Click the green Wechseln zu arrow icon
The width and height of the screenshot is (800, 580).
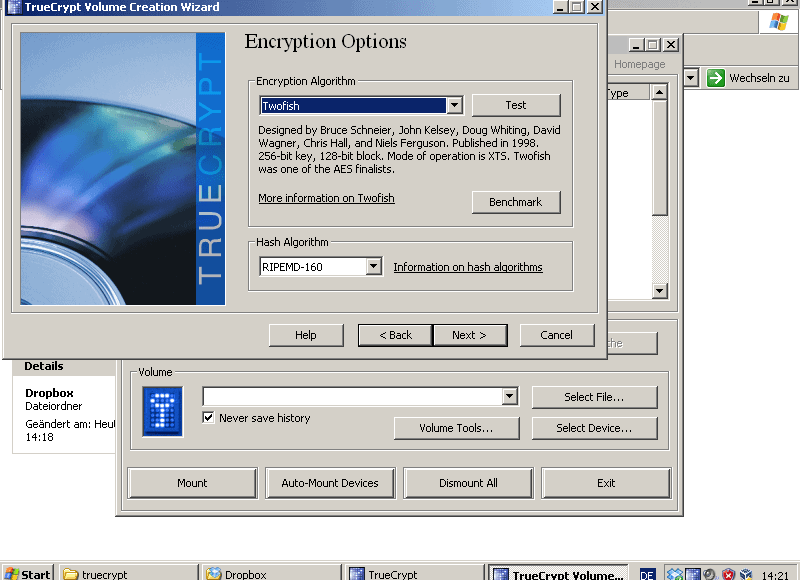715,78
